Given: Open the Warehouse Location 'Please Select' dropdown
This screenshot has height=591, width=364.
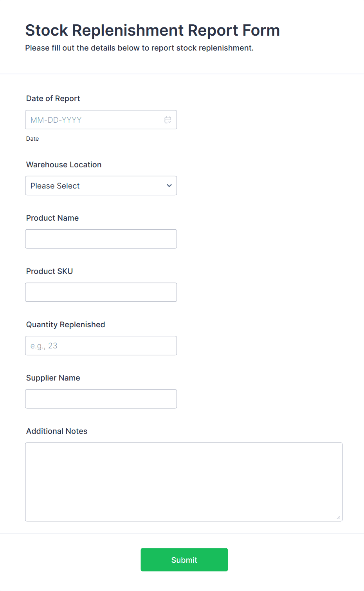Looking at the screenshot, I should pyautogui.click(x=94, y=186).
